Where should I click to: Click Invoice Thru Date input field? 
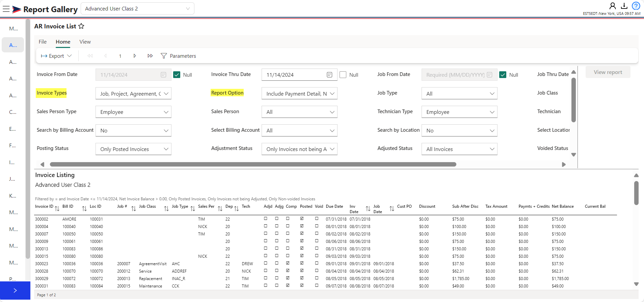coord(299,75)
